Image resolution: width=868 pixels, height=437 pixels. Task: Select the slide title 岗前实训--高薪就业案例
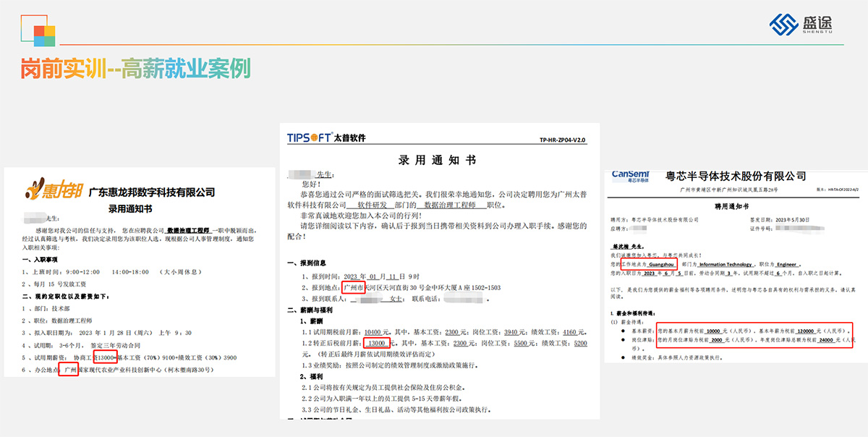[135, 69]
